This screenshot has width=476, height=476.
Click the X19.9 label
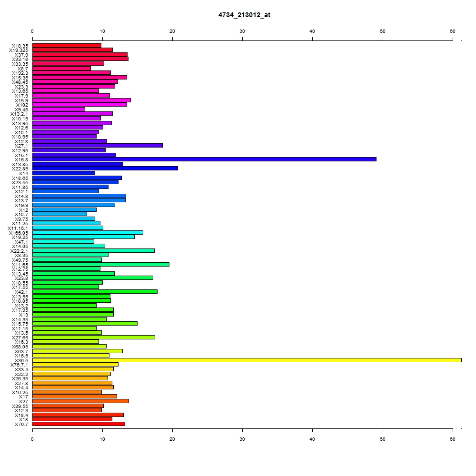click(21, 206)
